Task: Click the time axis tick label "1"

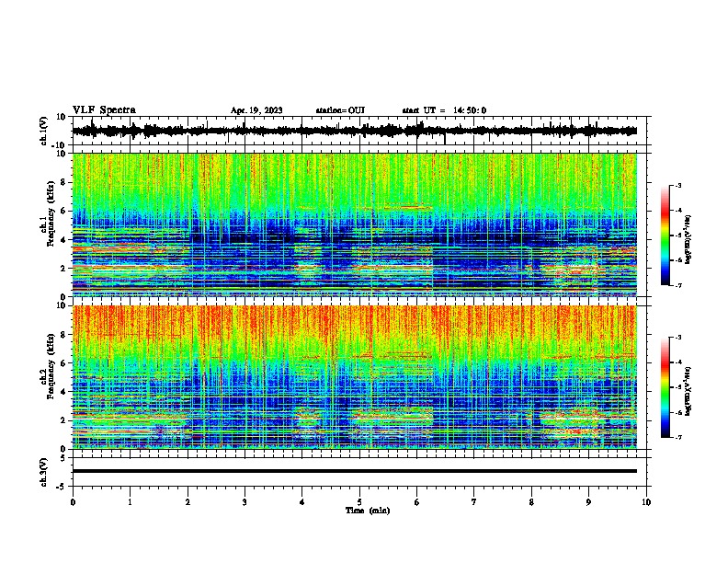Action: point(130,502)
